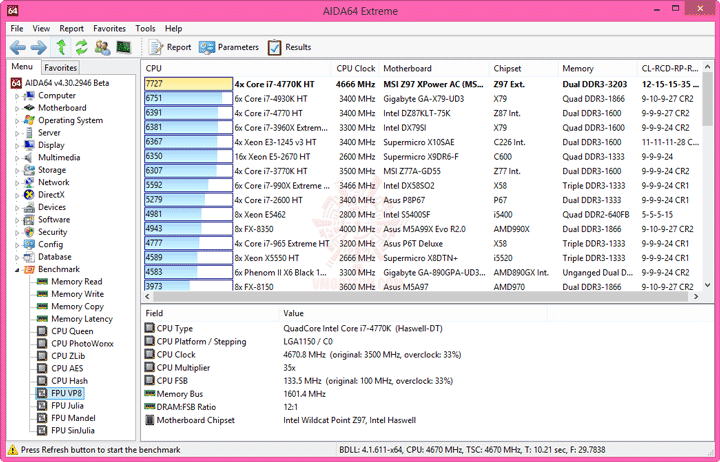Screen dimensions: 720x462
Task: Select the Display monitor icon
Action: pos(29,145)
